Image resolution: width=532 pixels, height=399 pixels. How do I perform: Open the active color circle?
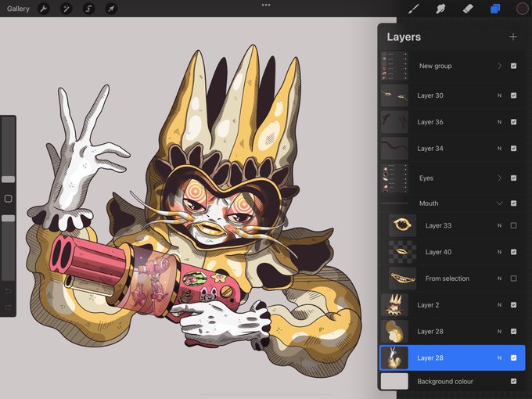(x=522, y=9)
